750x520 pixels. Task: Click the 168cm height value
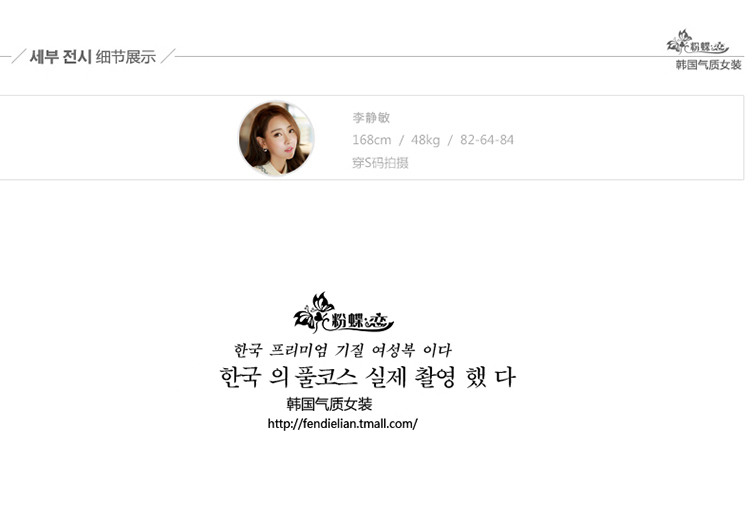[372, 140]
